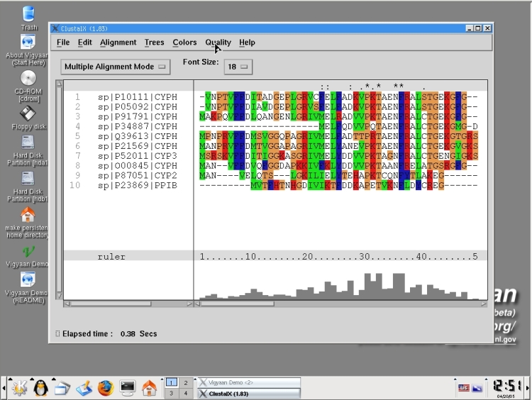Open the Colors menu
This screenshot has height=400, width=532.
pos(184,43)
